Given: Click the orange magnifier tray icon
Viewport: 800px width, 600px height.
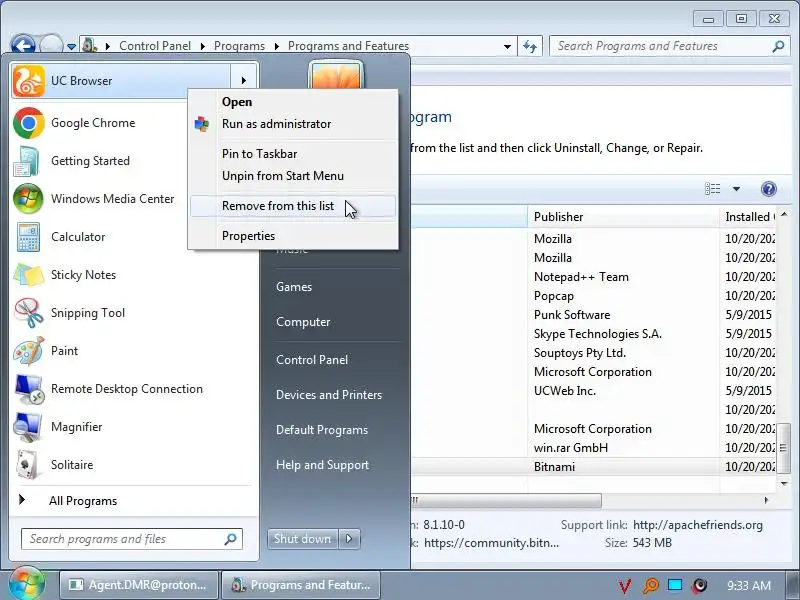Looking at the screenshot, I should [651, 586].
